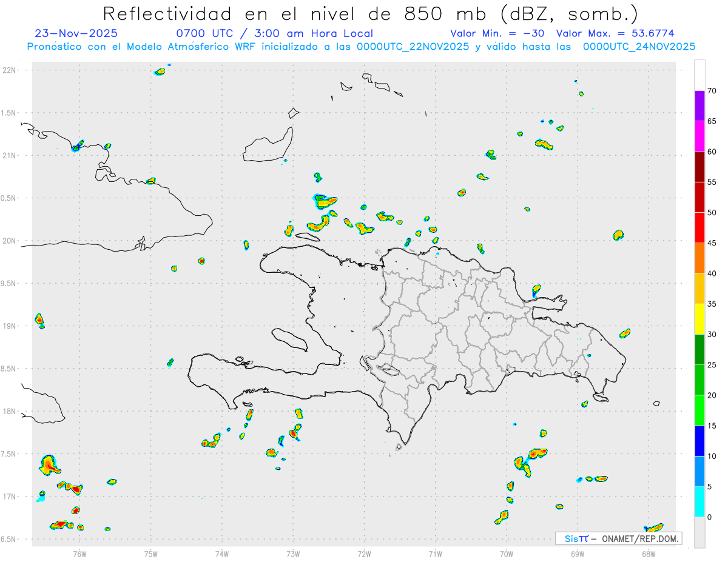728x562 pixels.
Task: Click the '21N' latitude axis label
Action: (10, 155)
